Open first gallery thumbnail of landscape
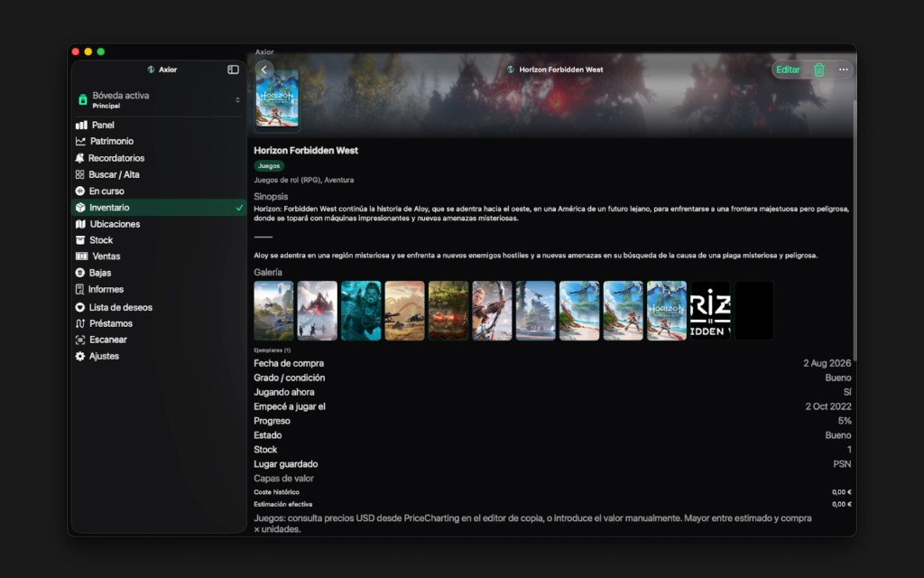This screenshot has width=924, height=578. 273,311
